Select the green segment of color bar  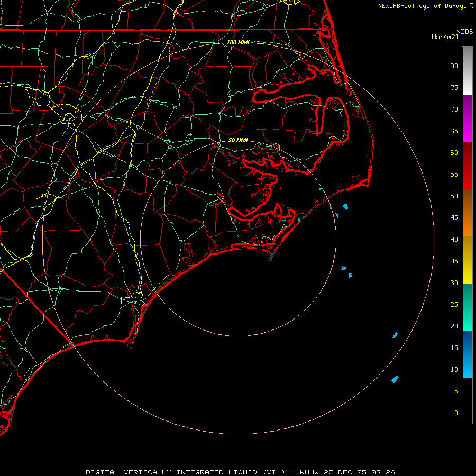click(467, 307)
